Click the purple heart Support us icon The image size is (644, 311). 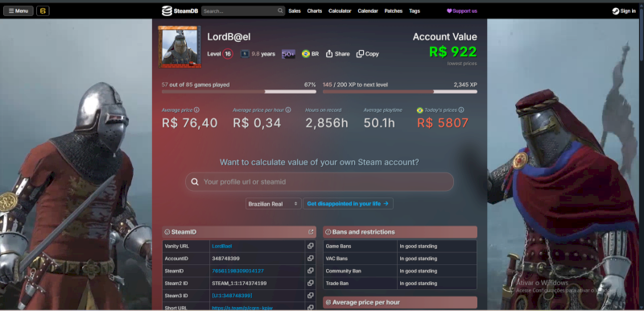point(449,11)
